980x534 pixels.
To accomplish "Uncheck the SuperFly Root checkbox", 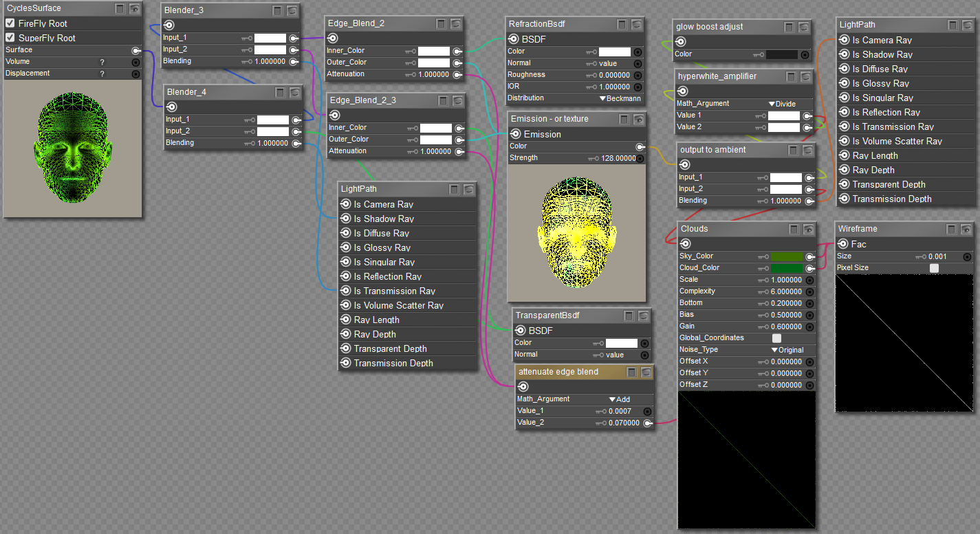I will pos(10,38).
